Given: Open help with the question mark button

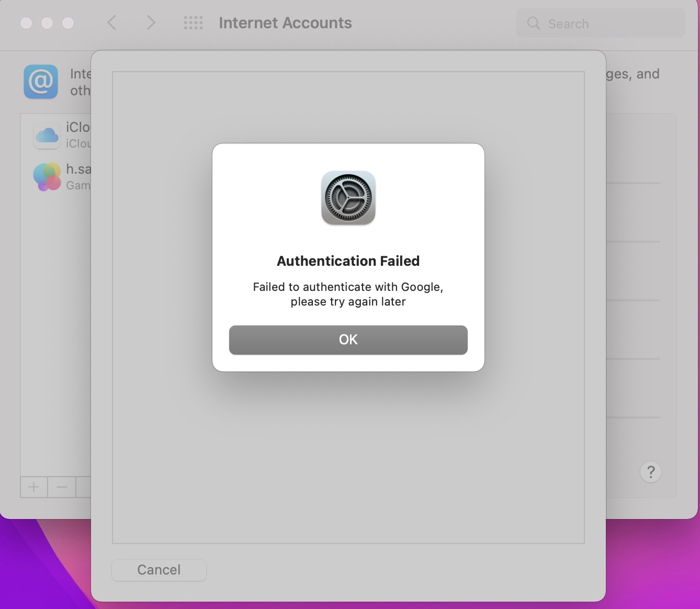Looking at the screenshot, I should [651, 472].
